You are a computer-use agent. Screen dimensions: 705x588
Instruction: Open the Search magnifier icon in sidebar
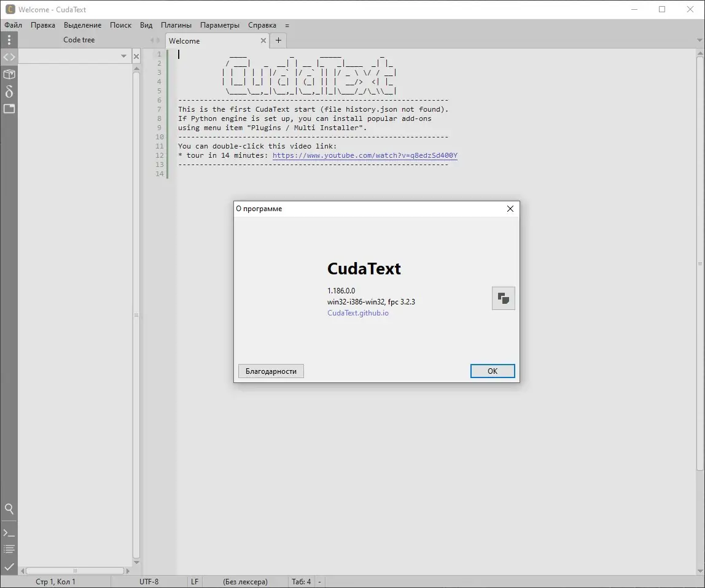[x=9, y=509]
